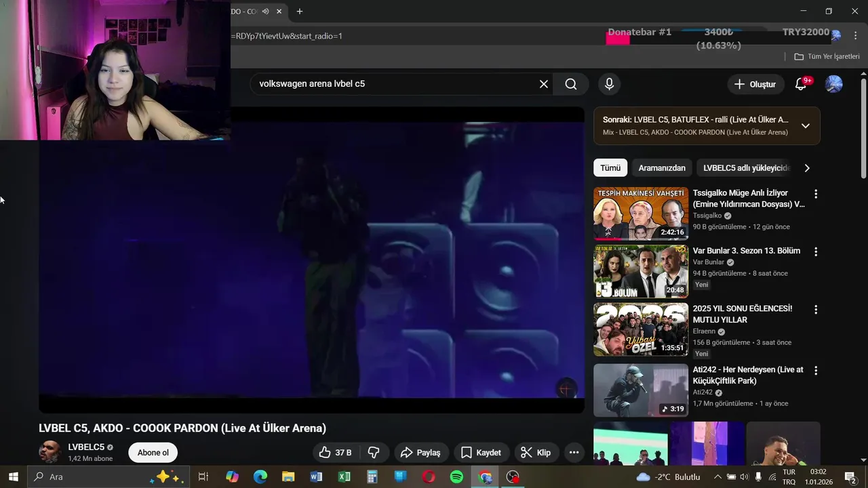
Task: Open Ati242 - Her Nerdeysen title link
Action: pyautogui.click(x=748, y=375)
